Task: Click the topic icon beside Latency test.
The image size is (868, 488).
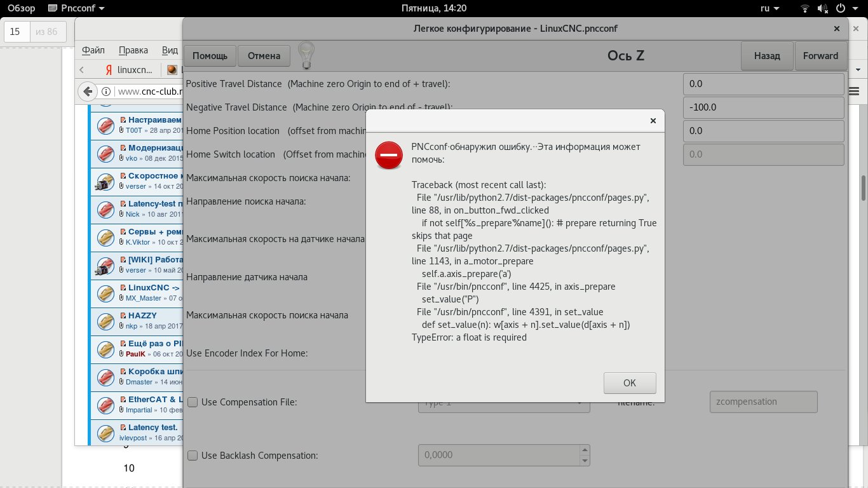Action: click(x=105, y=434)
